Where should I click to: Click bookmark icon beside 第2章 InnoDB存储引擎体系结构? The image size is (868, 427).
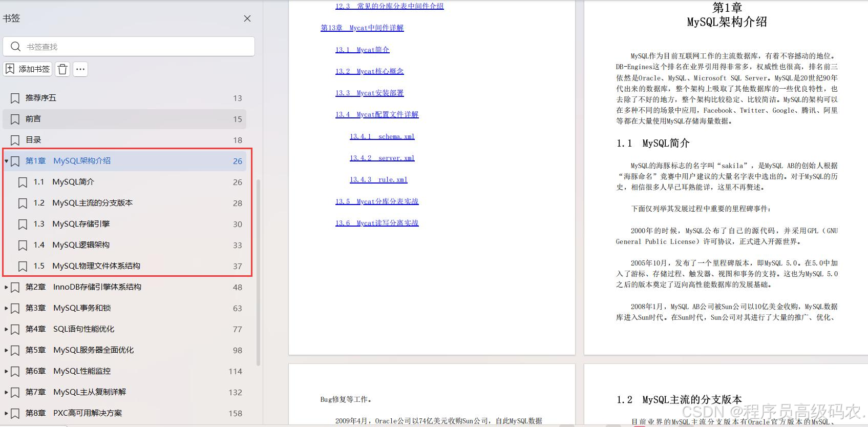tap(15, 287)
